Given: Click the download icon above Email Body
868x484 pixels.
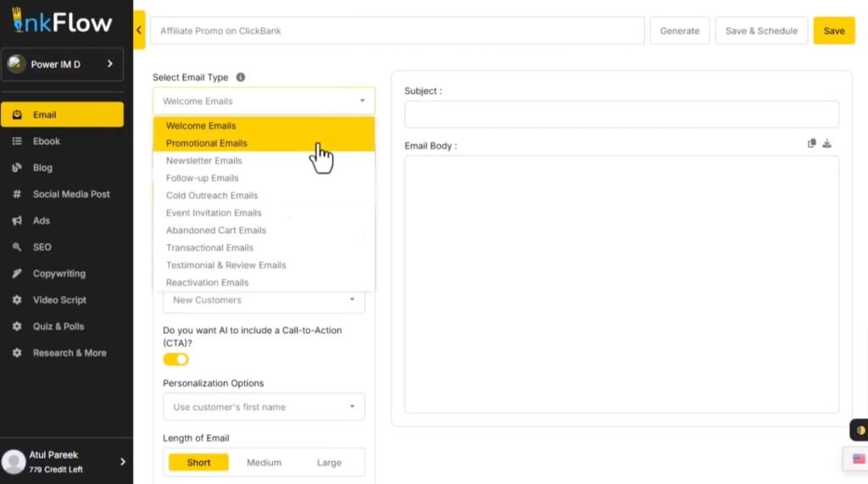Looking at the screenshot, I should 827,144.
